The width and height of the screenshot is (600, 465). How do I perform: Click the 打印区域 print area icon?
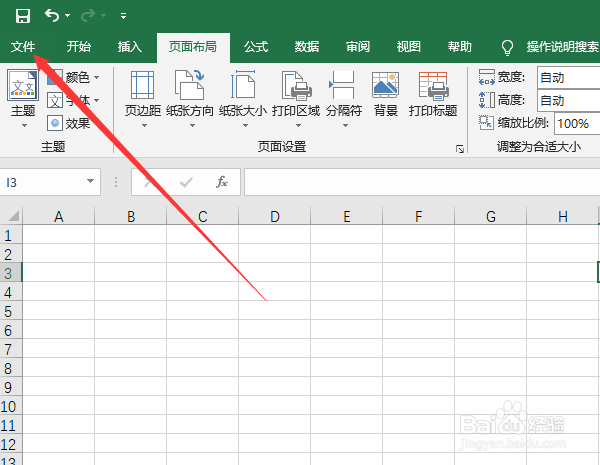pyautogui.click(x=297, y=85)
